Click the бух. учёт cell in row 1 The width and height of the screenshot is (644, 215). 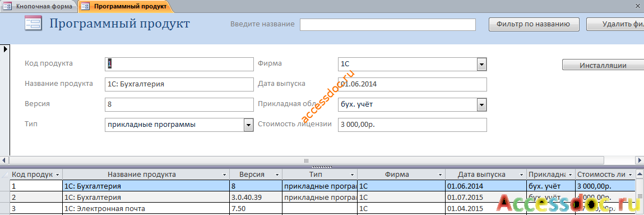pos(551,186)
